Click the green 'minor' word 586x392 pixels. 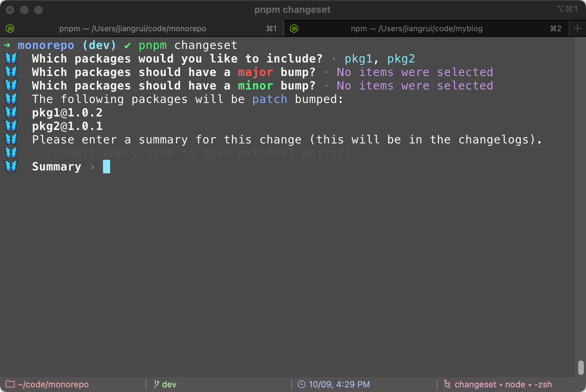click(x=255, y=86)
